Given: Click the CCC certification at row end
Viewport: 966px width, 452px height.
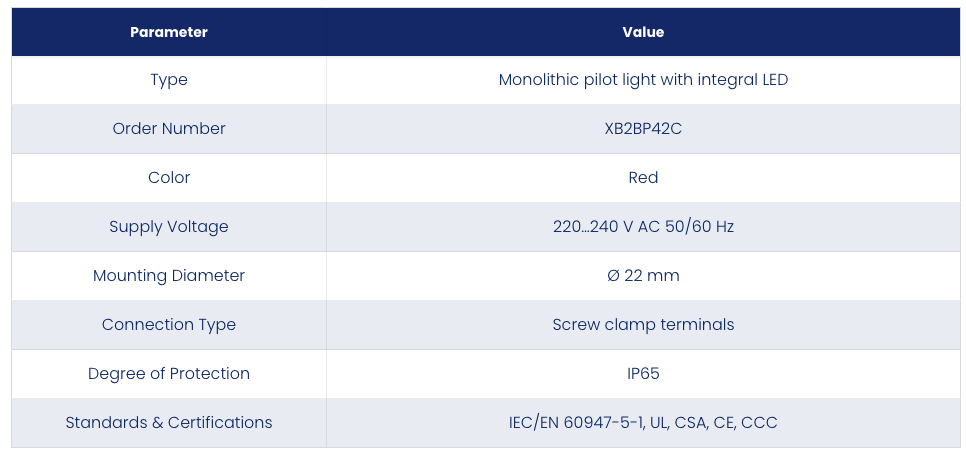Looking at the screenshot, I should pyautogui.click(x=759, y=423).
